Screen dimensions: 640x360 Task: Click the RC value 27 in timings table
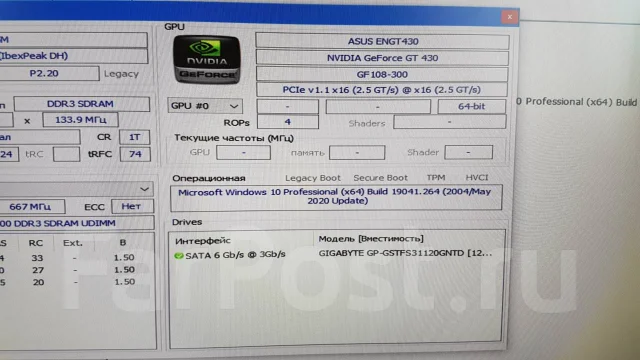click(x=38, y=270)
